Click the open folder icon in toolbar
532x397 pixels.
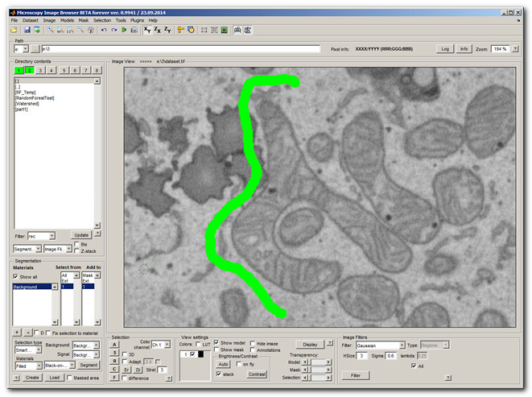point(14,30)
